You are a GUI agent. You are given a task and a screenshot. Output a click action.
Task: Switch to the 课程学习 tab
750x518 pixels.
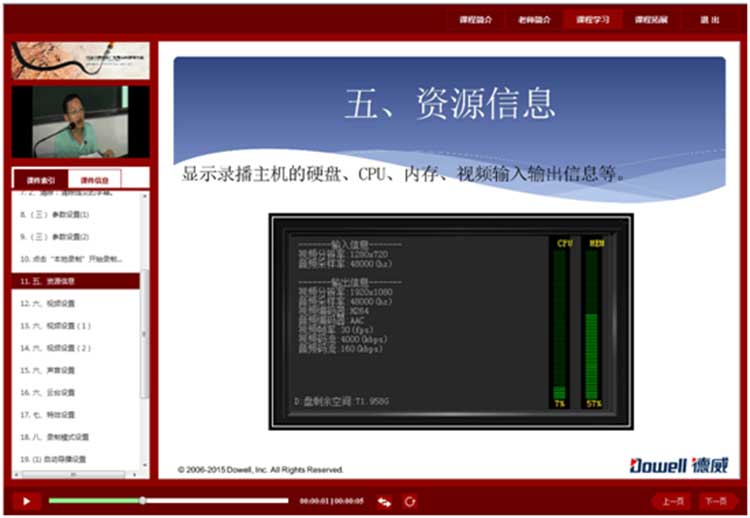(x=592, y=20)
